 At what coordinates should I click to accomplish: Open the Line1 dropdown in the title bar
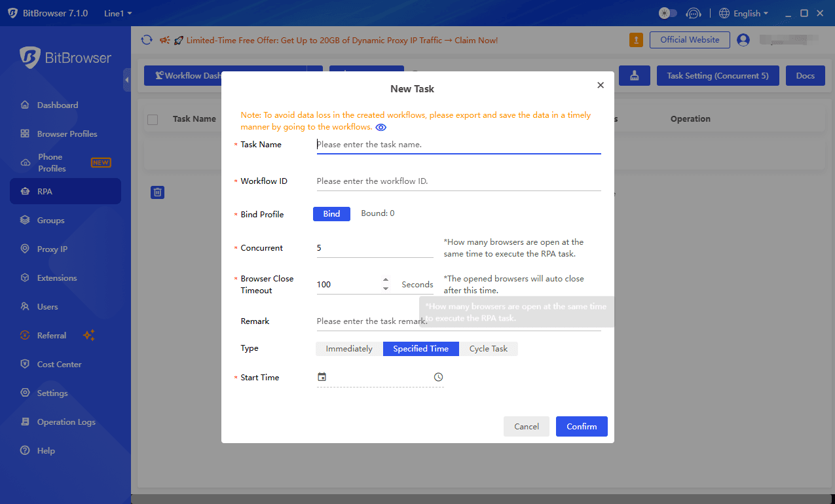point(118,12)
